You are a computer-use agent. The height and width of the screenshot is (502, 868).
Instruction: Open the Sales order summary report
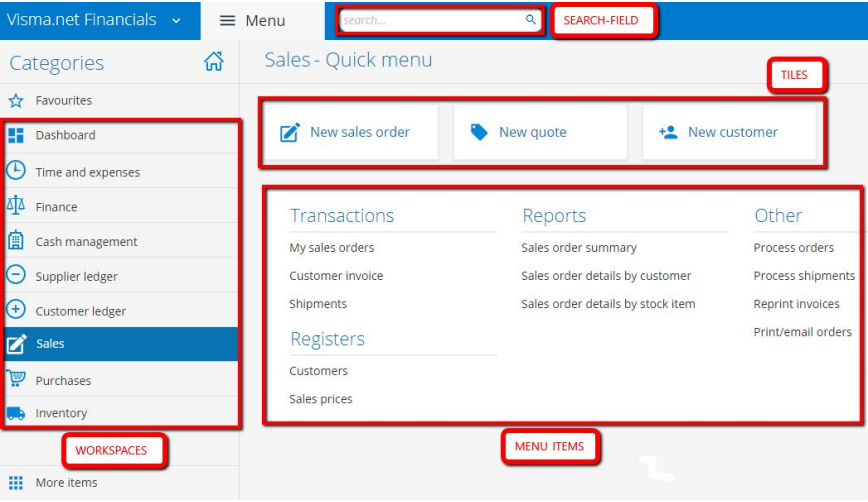click(579, 248)
